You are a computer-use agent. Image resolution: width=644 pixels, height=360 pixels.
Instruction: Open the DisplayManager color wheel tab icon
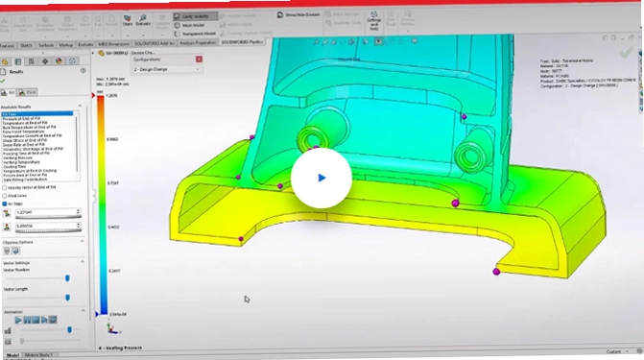coord(59,61)
